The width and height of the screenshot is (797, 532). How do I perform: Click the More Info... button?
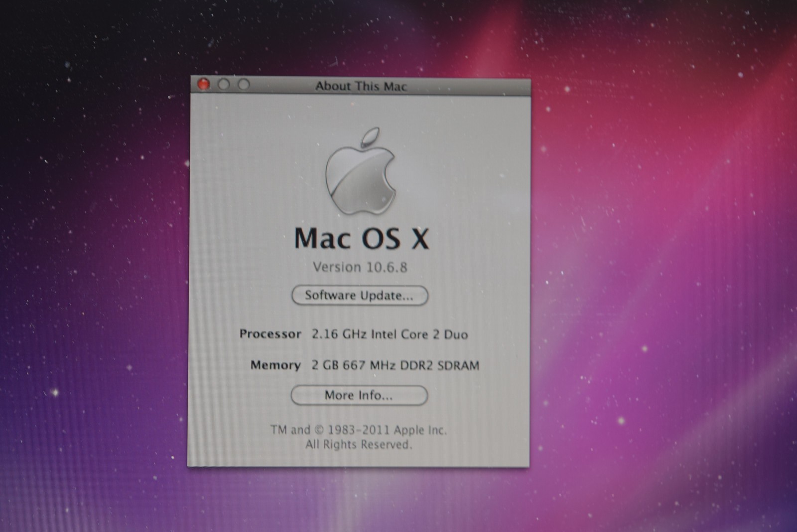(x=359, y=395)
